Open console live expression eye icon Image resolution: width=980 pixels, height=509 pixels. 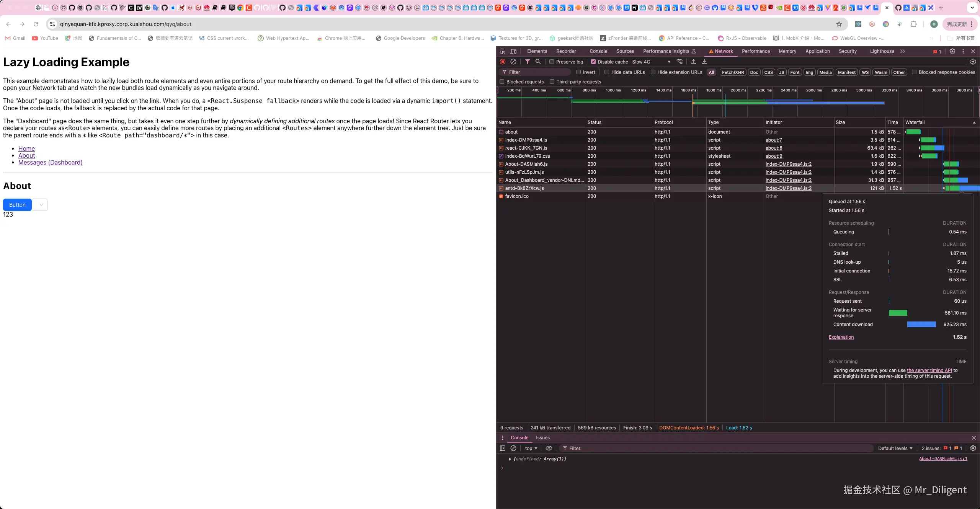pyautogui.click(x=549, y=448)
